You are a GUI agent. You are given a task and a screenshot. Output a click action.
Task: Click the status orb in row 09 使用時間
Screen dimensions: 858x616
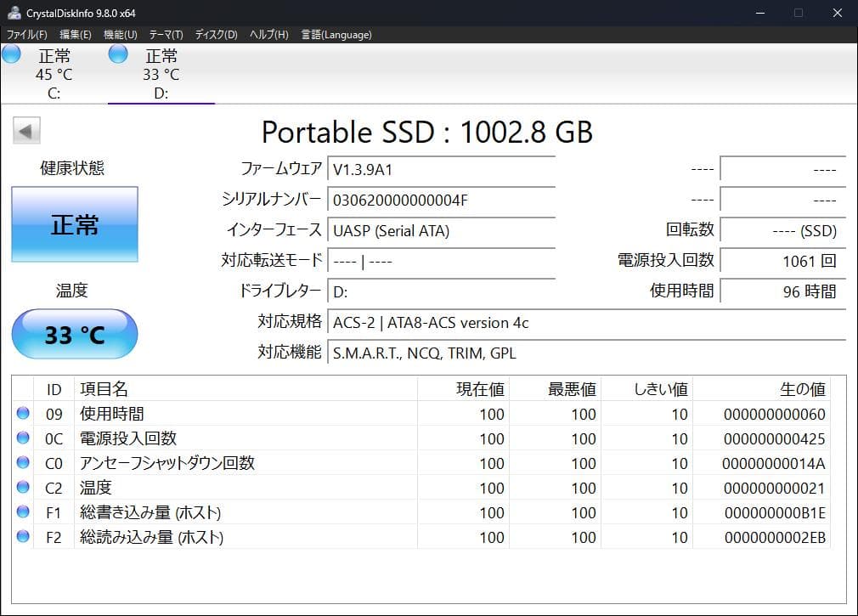pos(23,413)
